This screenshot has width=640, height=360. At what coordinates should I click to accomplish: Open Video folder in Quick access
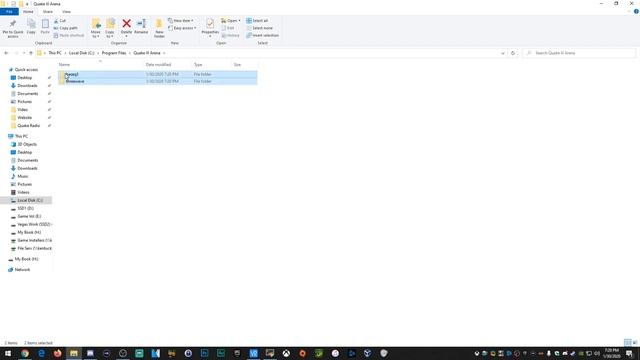pyautogui.click(x=22, y=109)
